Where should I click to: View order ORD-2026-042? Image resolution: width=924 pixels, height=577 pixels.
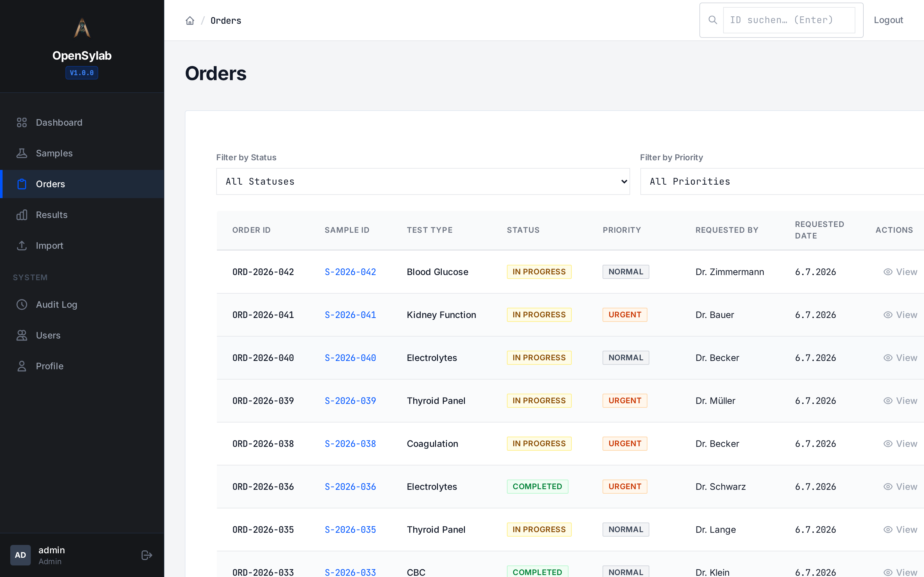(x=900, y=272)
